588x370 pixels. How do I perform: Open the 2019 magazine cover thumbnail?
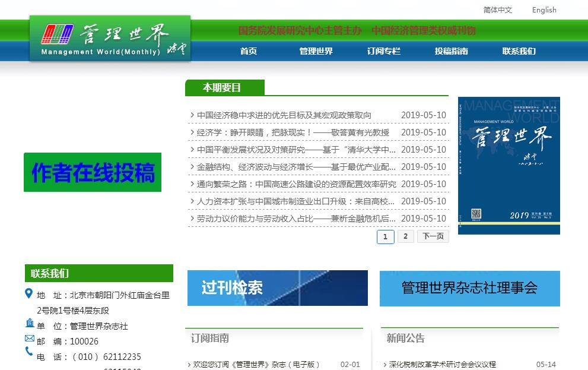point(508,166)
